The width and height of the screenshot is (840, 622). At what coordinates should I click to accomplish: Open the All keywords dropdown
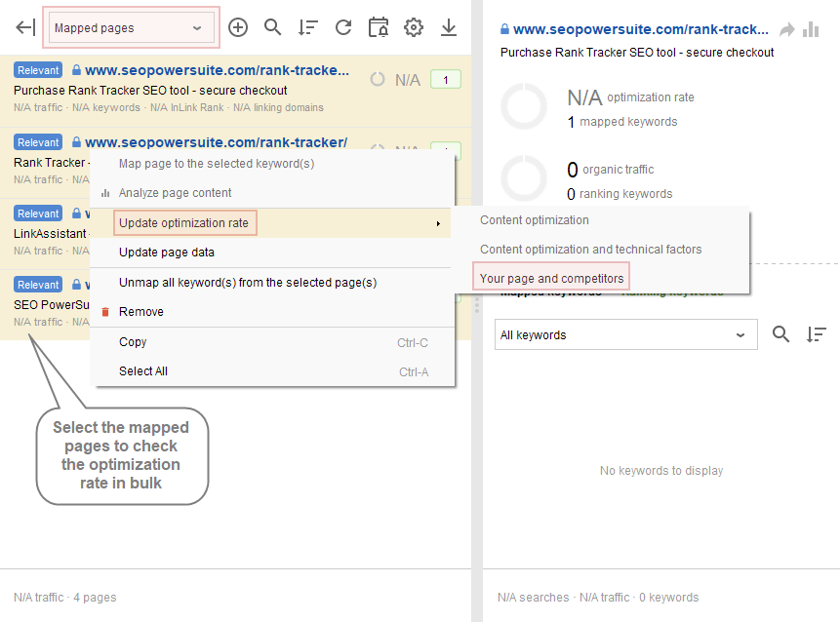(x=625, y=334)
